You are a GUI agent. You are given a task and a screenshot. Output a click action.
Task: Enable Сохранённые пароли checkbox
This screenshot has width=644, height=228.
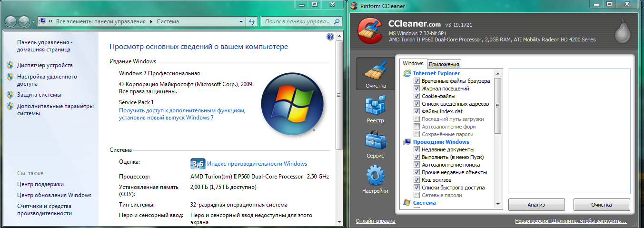tap(417, 134)
